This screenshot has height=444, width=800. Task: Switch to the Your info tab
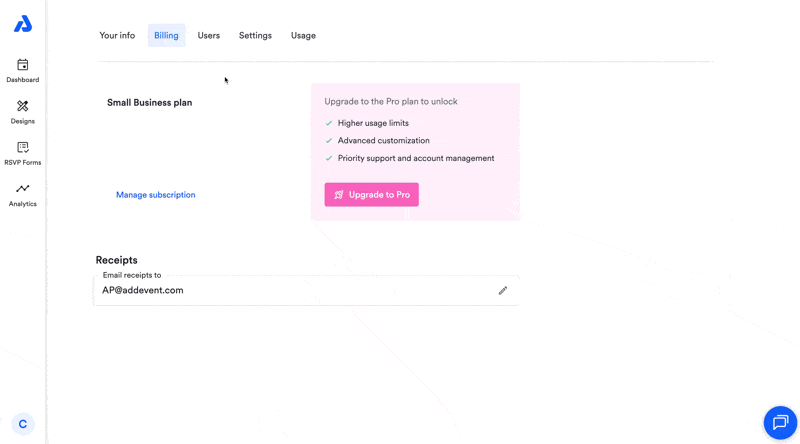pyautogui.click(x=117, y=35)
